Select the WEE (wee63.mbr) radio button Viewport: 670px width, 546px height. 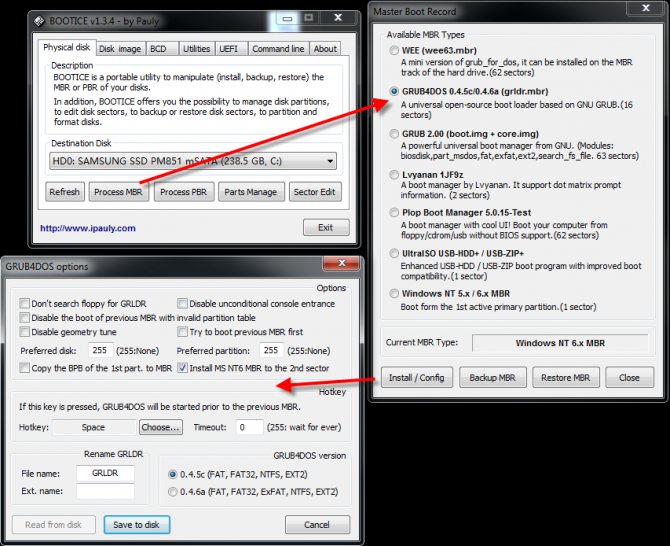coord(394,50)
